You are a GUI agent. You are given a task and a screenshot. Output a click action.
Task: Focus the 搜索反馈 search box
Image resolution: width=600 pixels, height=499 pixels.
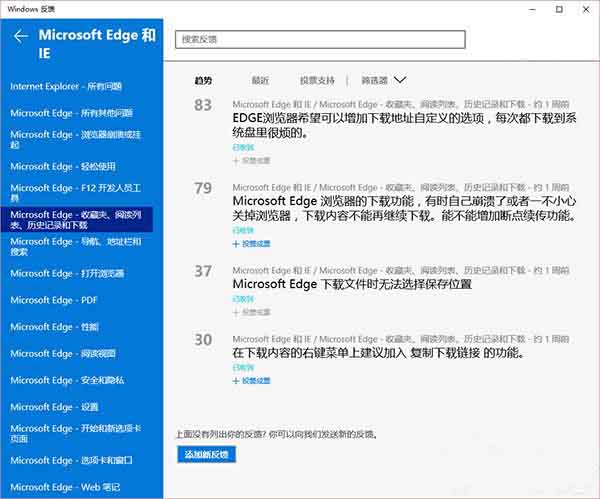[x=320, y=39]
